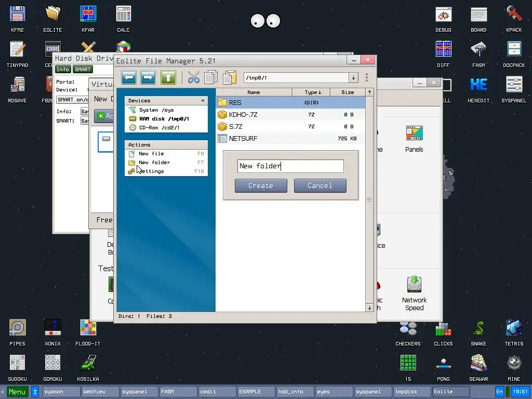Viewport: 532px width, 399px height.
Task: Launch the FLOOD-IT game icon
Action: 88,333
